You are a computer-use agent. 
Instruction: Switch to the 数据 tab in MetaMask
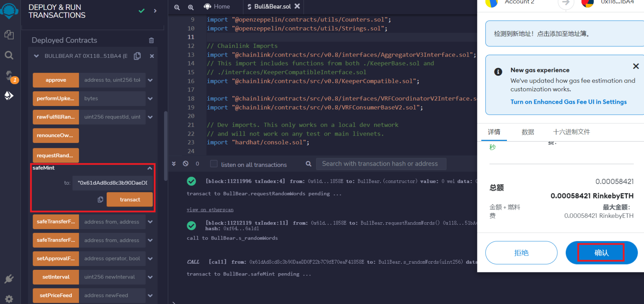point(527,132)
